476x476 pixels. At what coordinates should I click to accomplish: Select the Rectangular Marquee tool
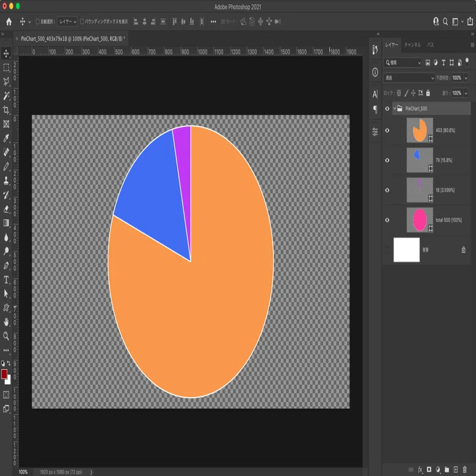pos(6,67)
